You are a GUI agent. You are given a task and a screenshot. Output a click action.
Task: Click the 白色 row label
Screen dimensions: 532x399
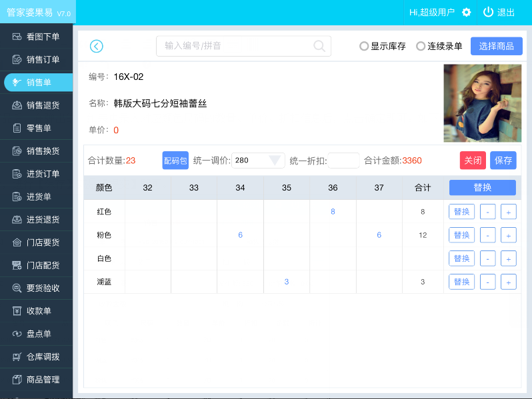coord(104,258)
